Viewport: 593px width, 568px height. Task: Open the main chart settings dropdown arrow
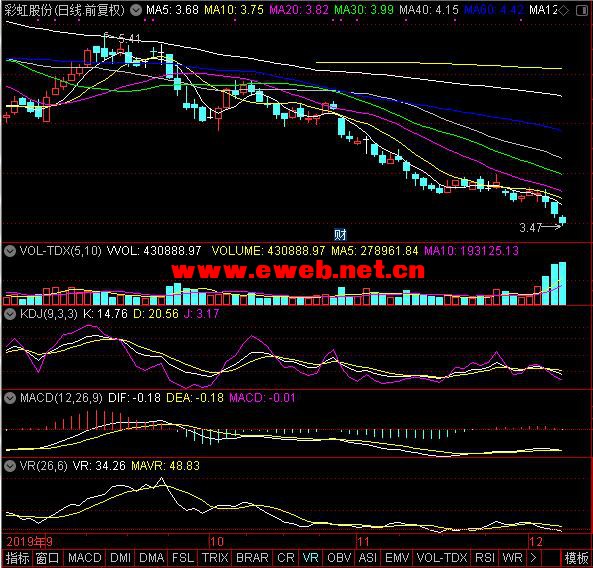point(136,10)
